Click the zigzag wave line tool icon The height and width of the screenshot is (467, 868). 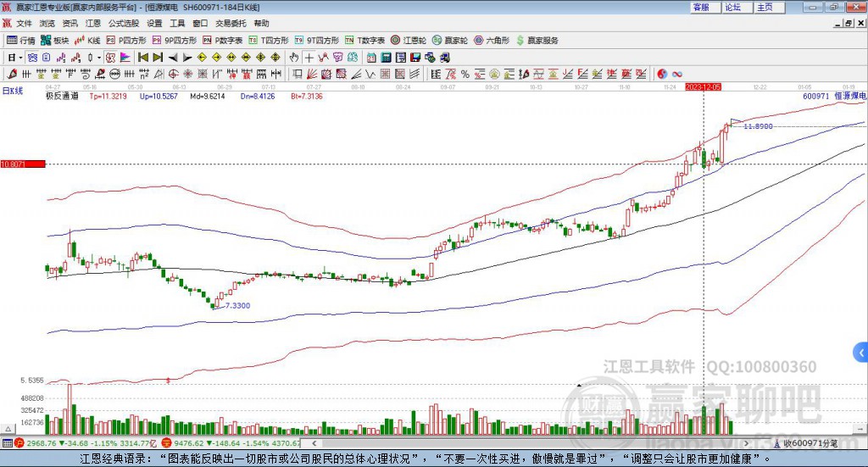(x=370, y=74)
